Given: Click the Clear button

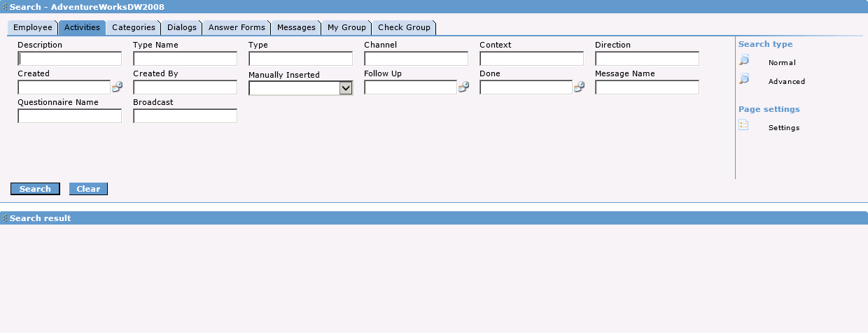Looking at the screenshot, I should 88,189.
